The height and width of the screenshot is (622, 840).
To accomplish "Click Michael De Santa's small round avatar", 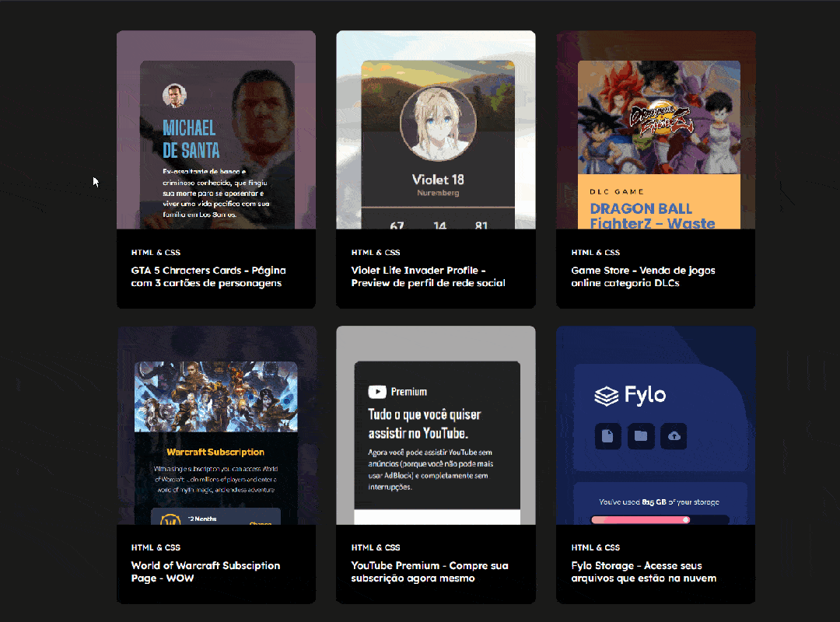I will point(175,96).
